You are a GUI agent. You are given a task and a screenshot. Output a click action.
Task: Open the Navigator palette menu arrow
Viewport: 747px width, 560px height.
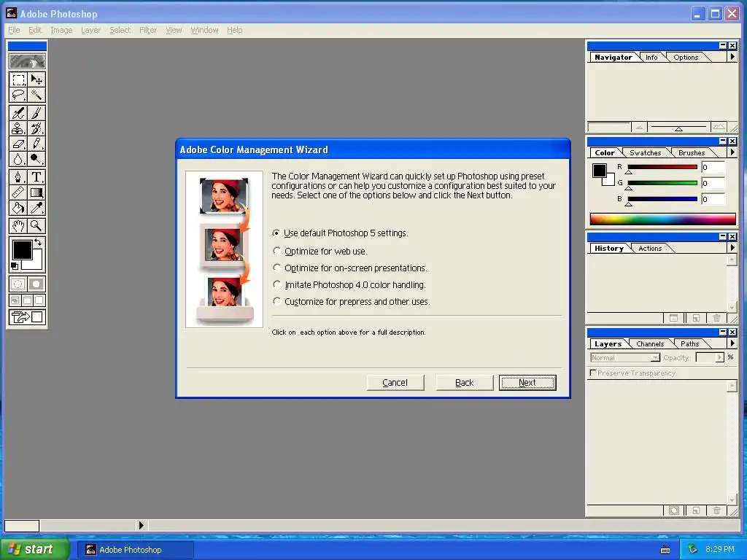tap(732, 57)
